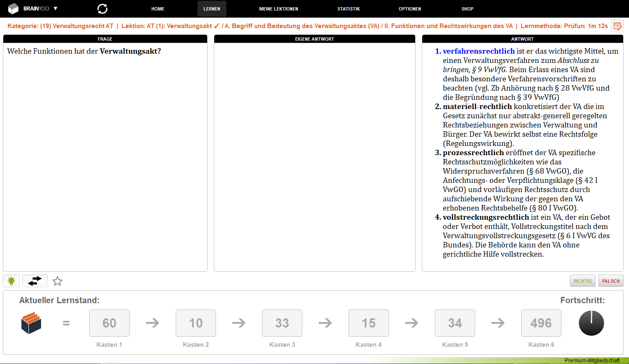Screen dimensions: 629x364
Task: Open the Statistik tab
Action: [348, 9]
